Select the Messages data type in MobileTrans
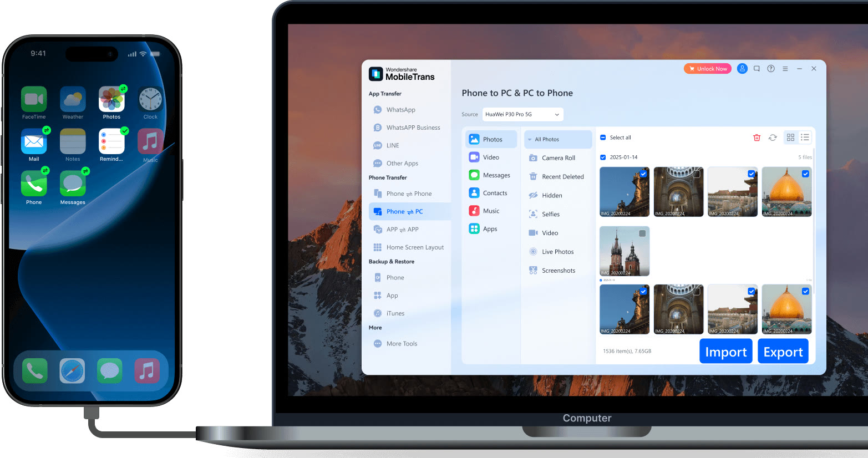The height and width of the screenshot is (458, 868). pos(490,175)
